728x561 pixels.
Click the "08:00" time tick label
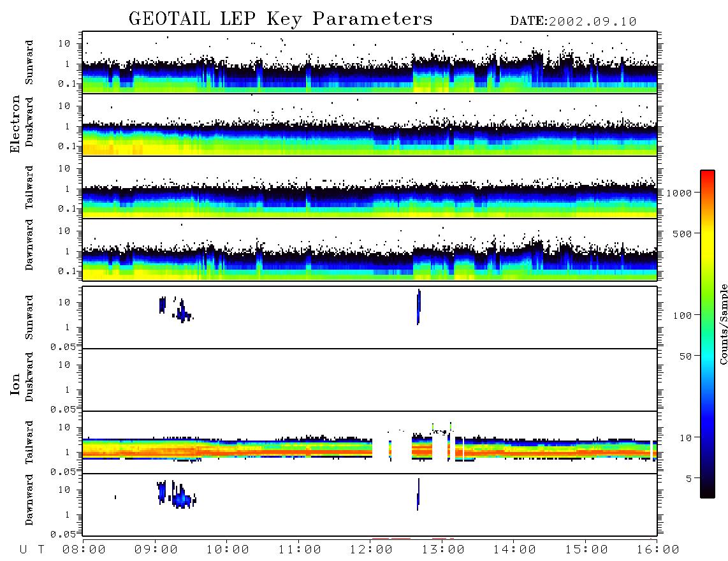tap(84, 550)
